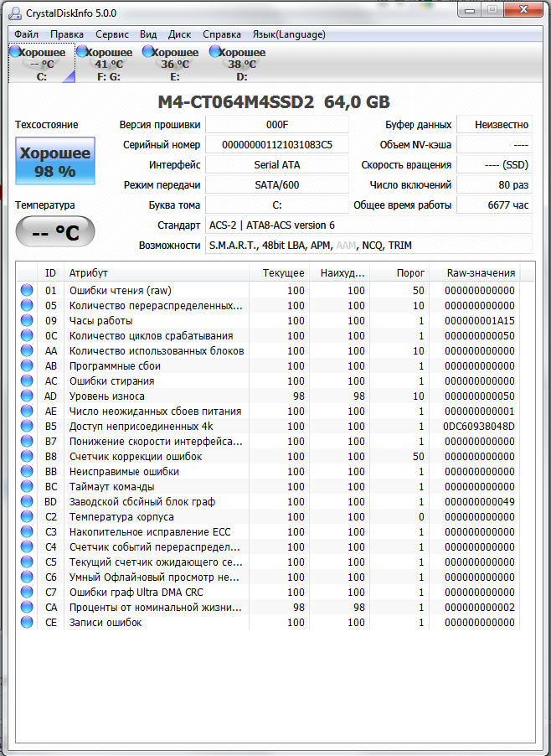Click raw value 0DC60938048D
This screenshot has width=551, height=756.
(479, 427)
